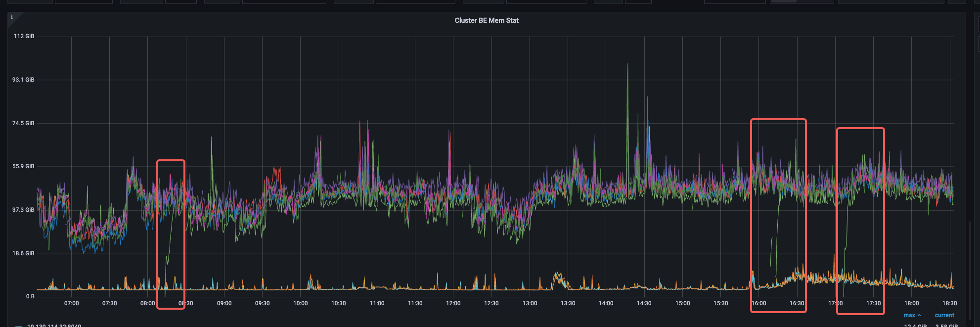Screen dimensions: 980x327
Task: Click the tallest green spike after 14:00
Action: [627, 65]
